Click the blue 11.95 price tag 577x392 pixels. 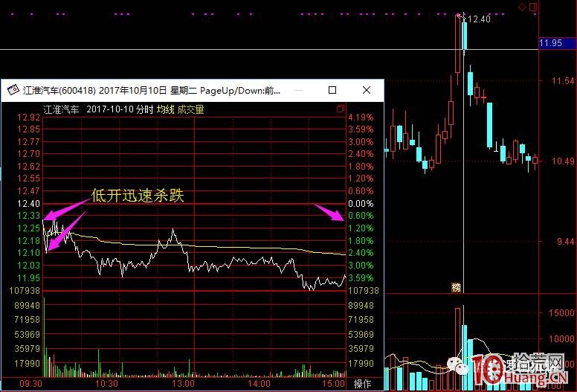(557, 42)
